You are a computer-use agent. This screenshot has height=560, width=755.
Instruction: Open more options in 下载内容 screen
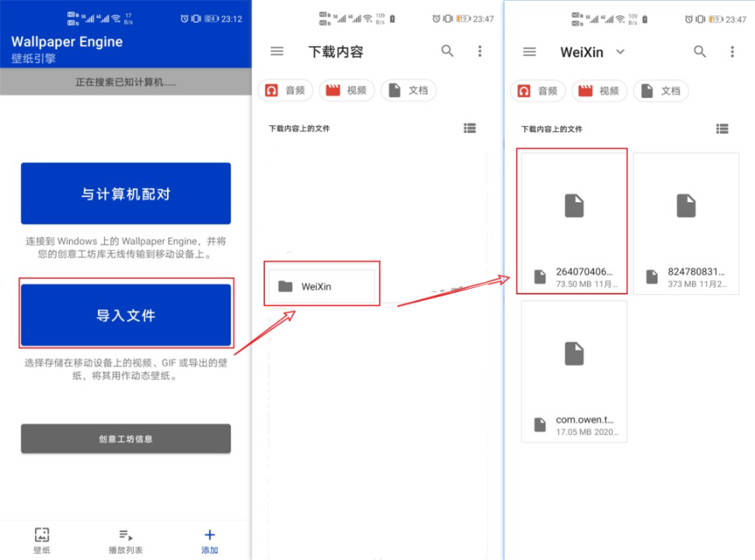click(x=480, y=51)
